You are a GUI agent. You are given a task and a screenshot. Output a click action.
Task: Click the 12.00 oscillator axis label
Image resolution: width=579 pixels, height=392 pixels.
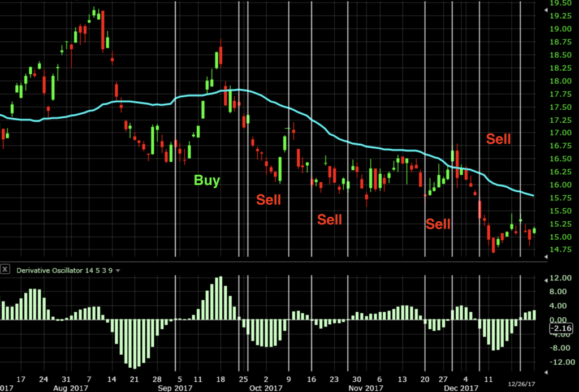[561, 278]
